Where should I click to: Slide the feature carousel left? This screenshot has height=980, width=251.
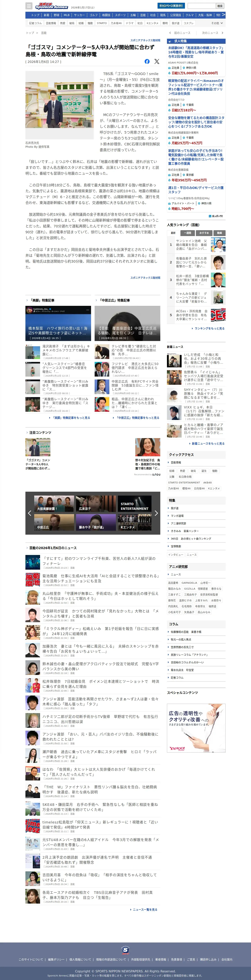coord(29,513)
